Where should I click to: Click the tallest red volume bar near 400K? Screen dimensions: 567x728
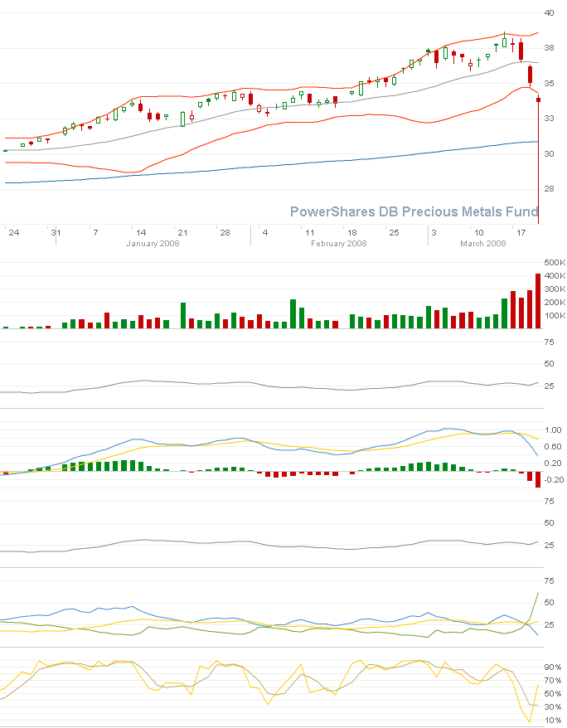click(x=538, y=301)
